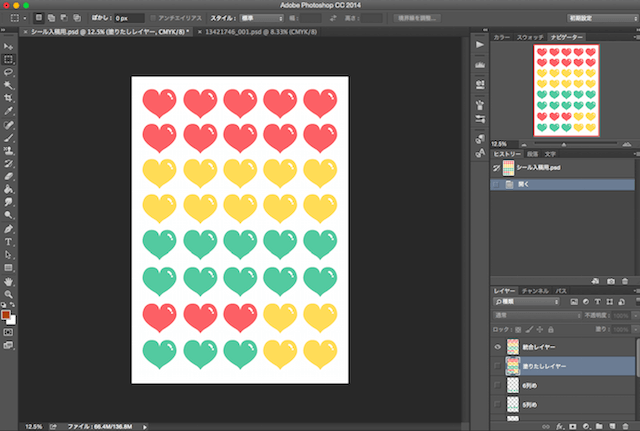
Task: Open the Actions panel play icon
Action: pyautogui.click(x=480, y=44)
